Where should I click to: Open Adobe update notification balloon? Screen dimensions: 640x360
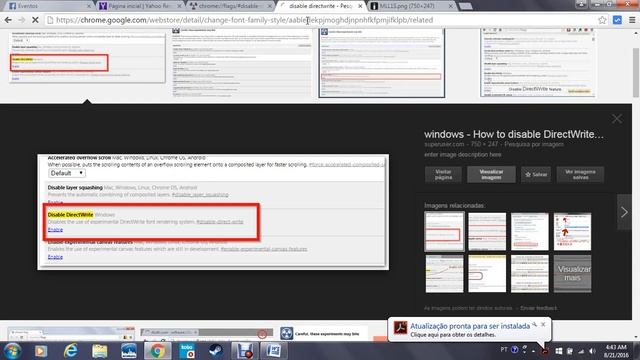469,330
